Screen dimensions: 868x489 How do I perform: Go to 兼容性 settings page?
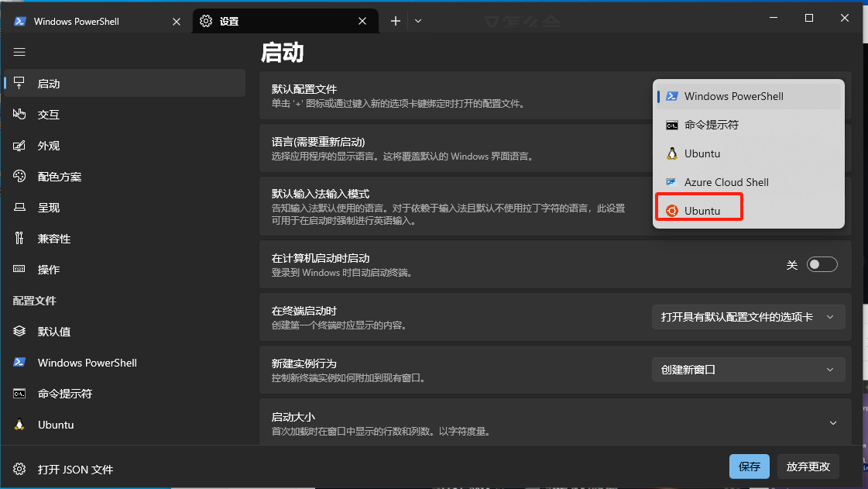click(x=125, y=239)
